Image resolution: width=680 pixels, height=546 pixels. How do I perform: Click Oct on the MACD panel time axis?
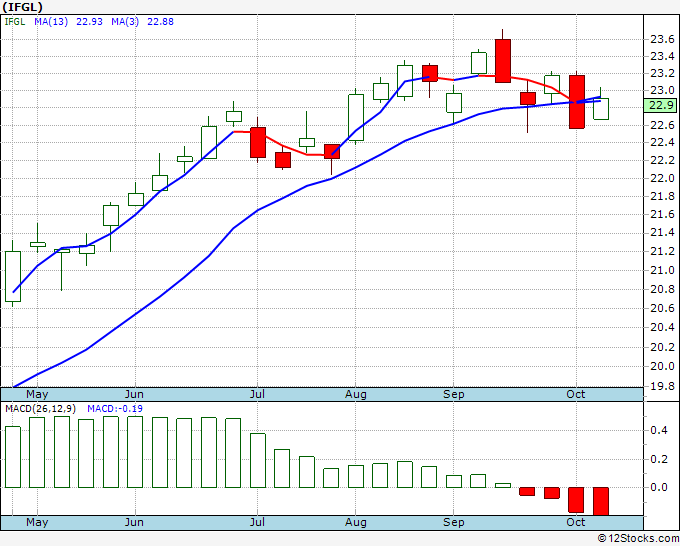coord(576,523)
